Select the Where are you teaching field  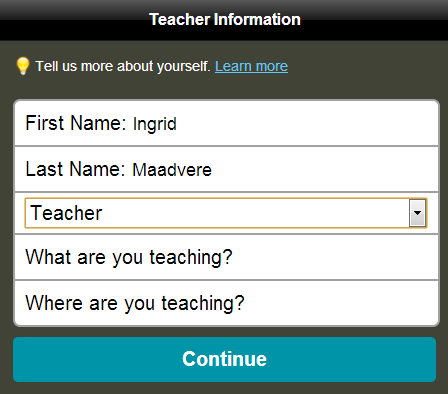tap(226, 303)
